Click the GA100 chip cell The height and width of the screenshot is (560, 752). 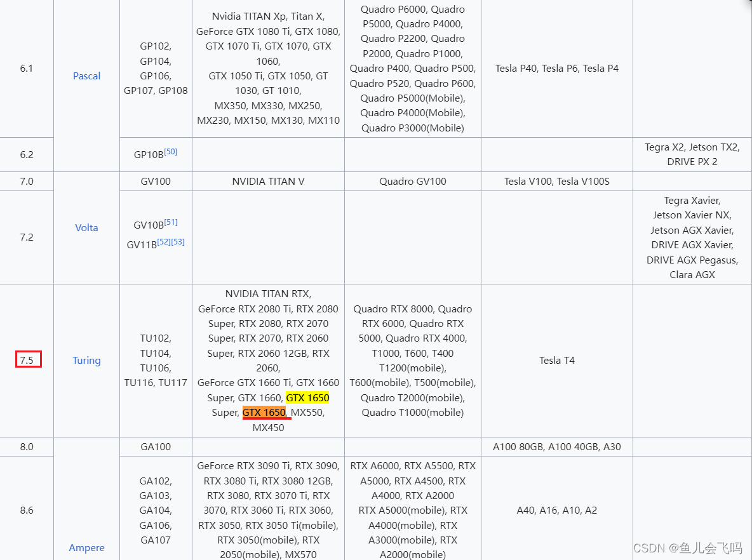[x=156, y=447]
